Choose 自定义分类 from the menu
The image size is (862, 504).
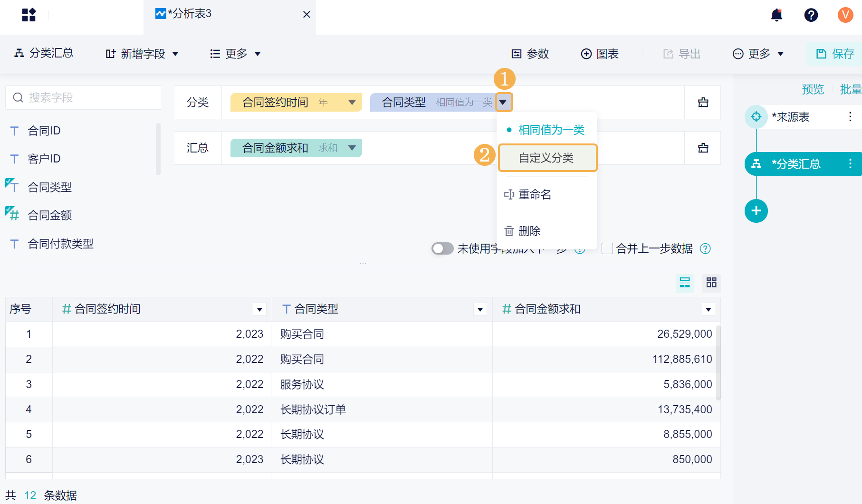pos(546,158)
